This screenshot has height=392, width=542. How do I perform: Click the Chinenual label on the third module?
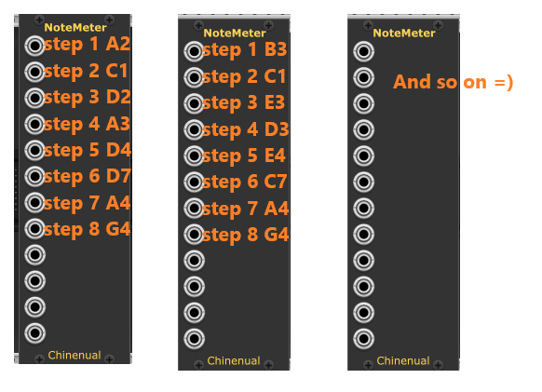click(x=403, y=361)
